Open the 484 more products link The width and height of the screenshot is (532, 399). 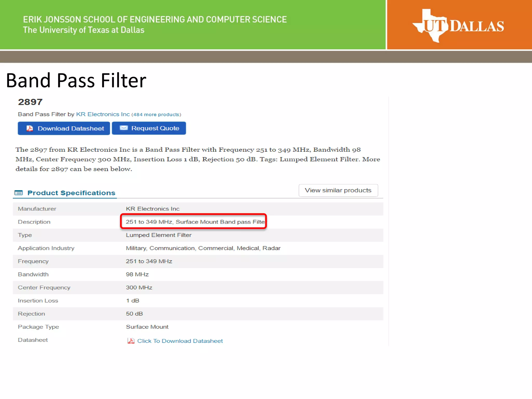coord(156,115)
